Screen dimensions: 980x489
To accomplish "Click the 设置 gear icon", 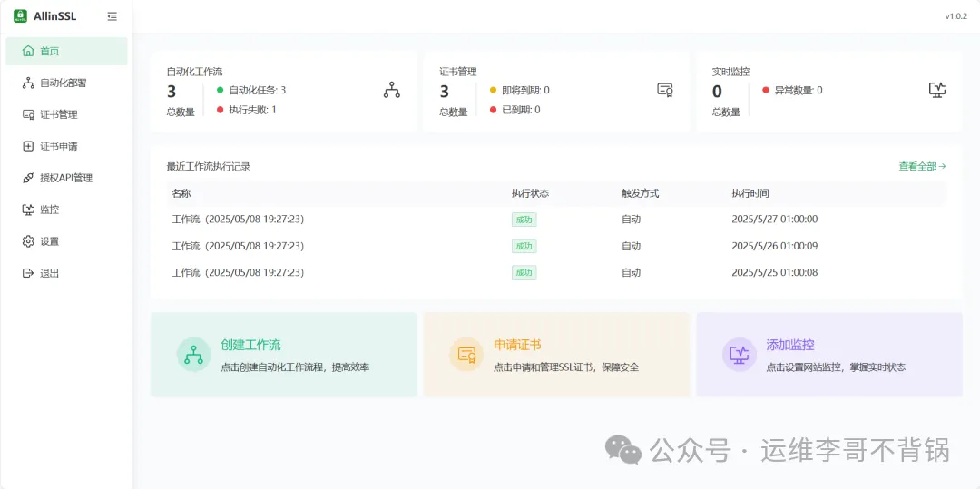I will tap(28, 241).
